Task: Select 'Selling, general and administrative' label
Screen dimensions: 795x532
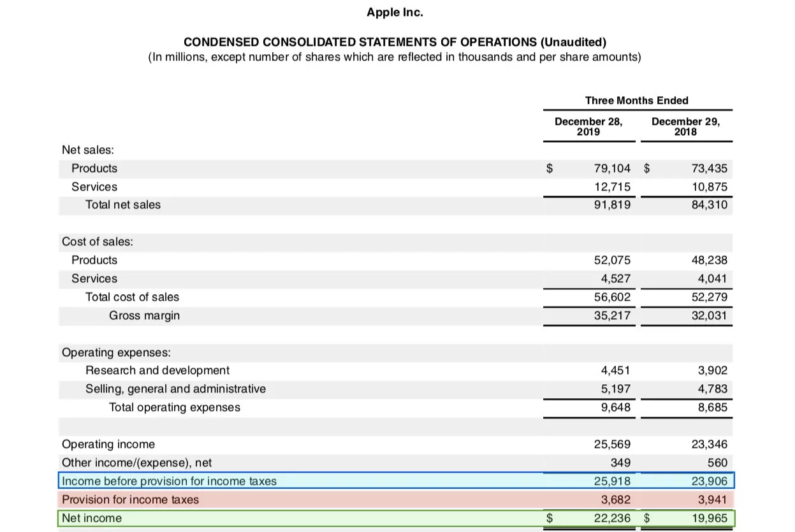Action: pyautogui.click(x=176, y=389)
